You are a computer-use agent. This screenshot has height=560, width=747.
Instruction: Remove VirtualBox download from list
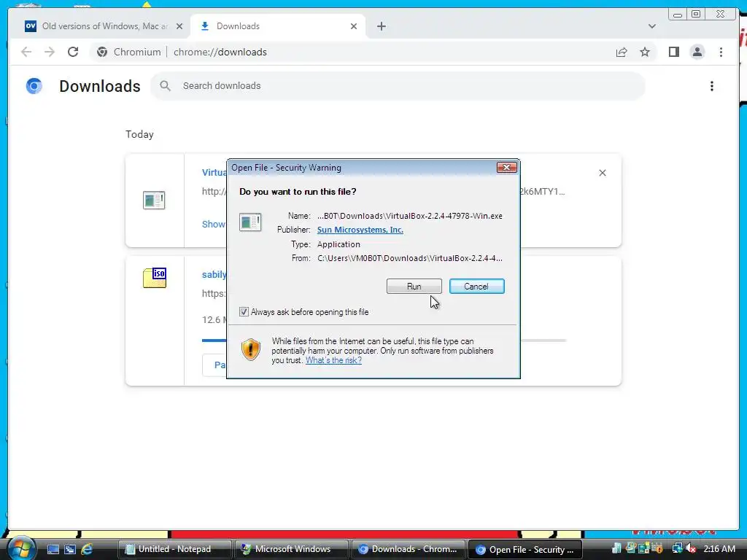(x=602, y=173)
